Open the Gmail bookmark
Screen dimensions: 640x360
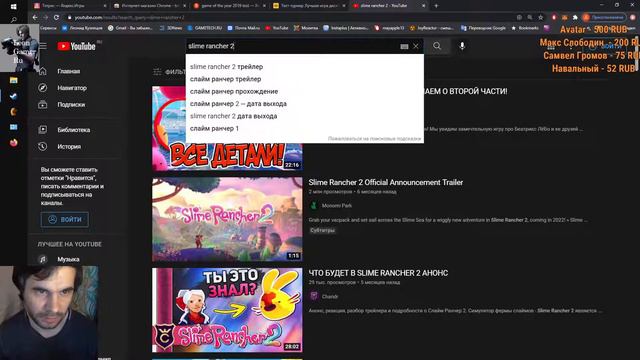click(130, 28)
